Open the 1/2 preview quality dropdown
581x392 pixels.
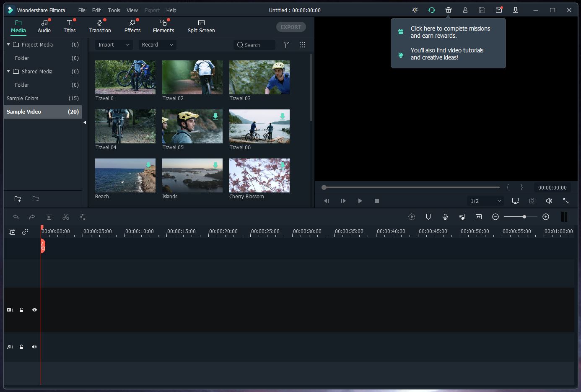point(485,201)
